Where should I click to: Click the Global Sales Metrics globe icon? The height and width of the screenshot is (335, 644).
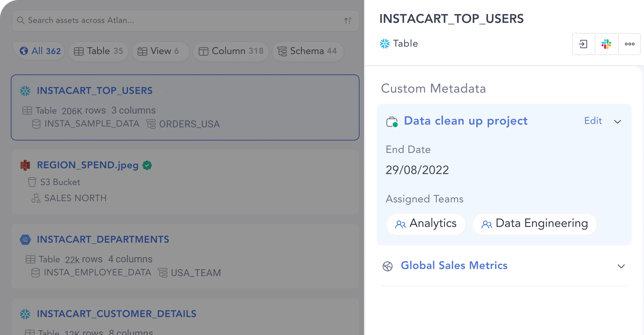[388, 266]
